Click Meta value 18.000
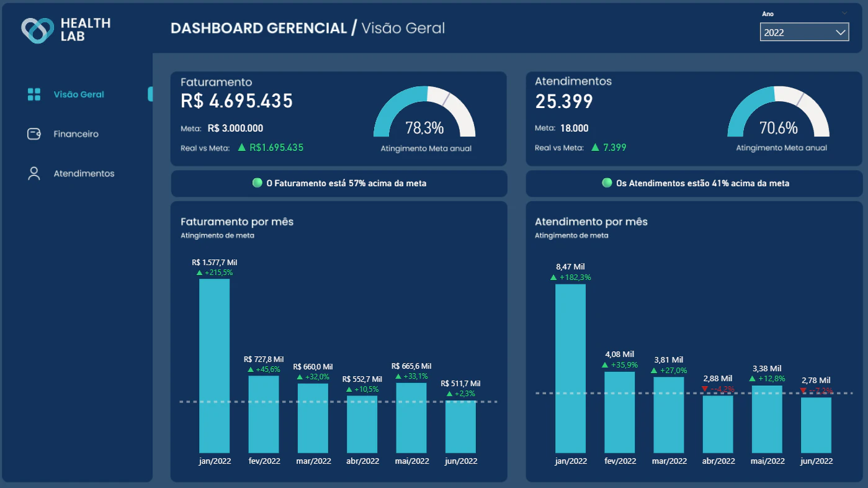The width and height of the screenshot is (868, 488). tap(575, 129)
